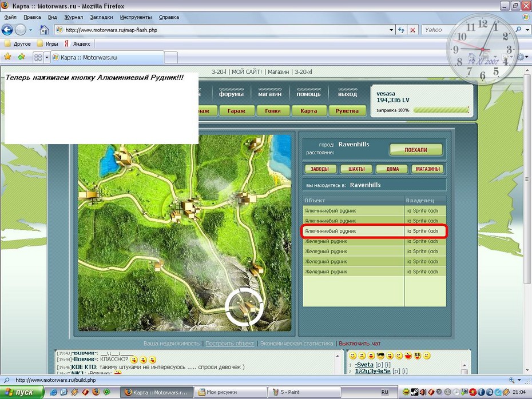Open the Гараж section button
This screenshot has height=399, width=532.
236,111
